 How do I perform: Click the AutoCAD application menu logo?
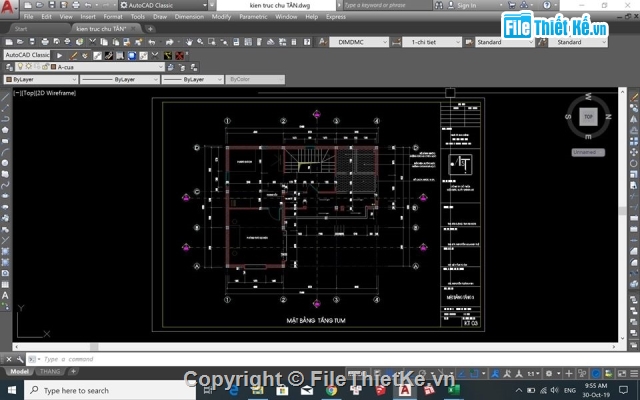pyautogui.click(x=9, y=7)
